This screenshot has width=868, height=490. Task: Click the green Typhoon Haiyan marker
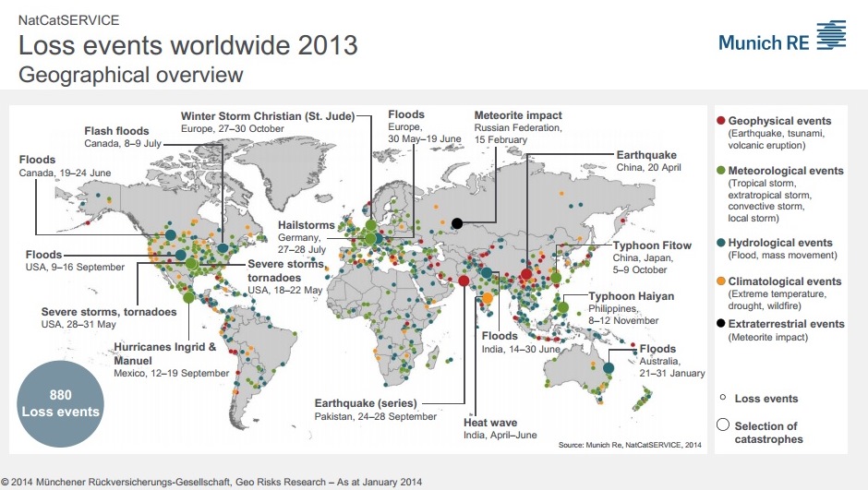point(563,307)
